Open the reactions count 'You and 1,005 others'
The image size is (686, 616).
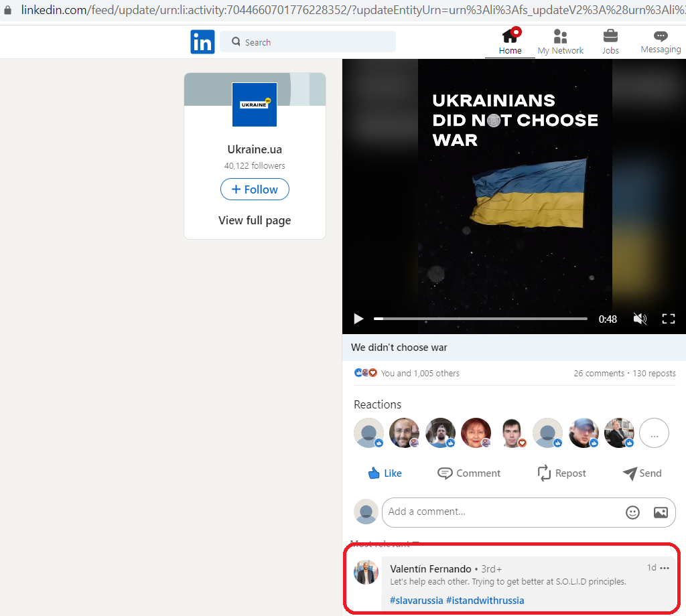[x=420, y=373]
